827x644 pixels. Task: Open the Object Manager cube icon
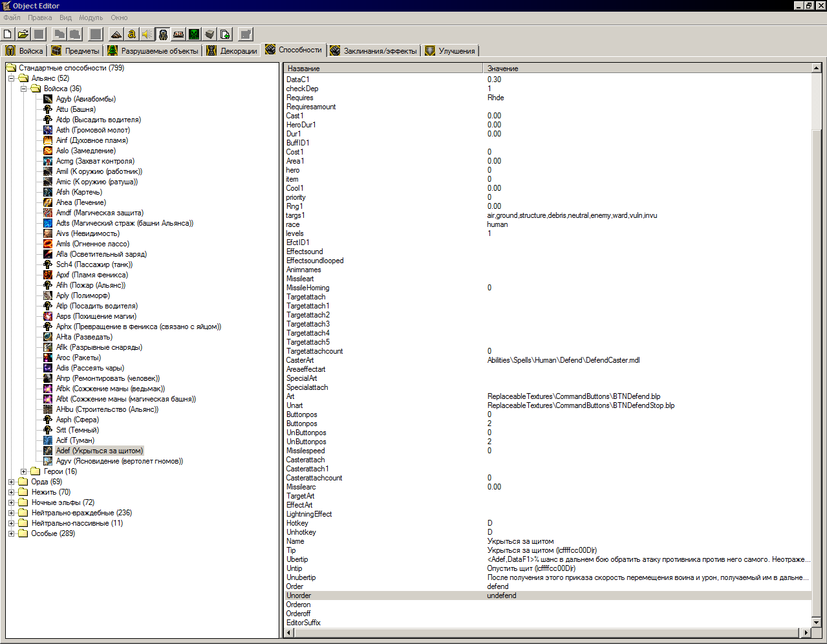coord(209,34)
